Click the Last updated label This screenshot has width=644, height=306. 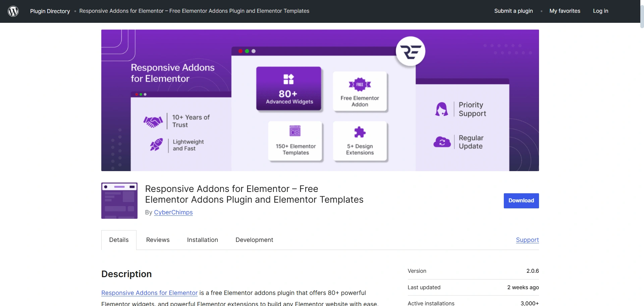[424, 288]
